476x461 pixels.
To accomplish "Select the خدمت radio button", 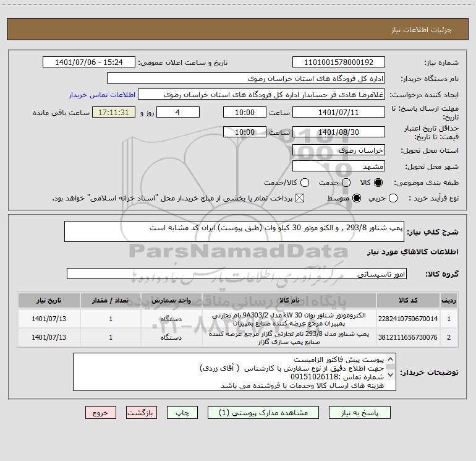I will click(346, 183).
